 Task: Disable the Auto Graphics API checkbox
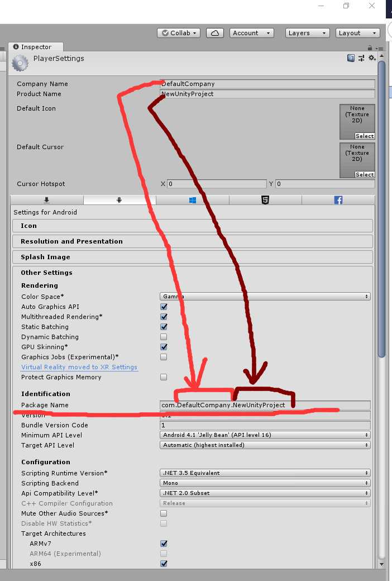(164, 307)
